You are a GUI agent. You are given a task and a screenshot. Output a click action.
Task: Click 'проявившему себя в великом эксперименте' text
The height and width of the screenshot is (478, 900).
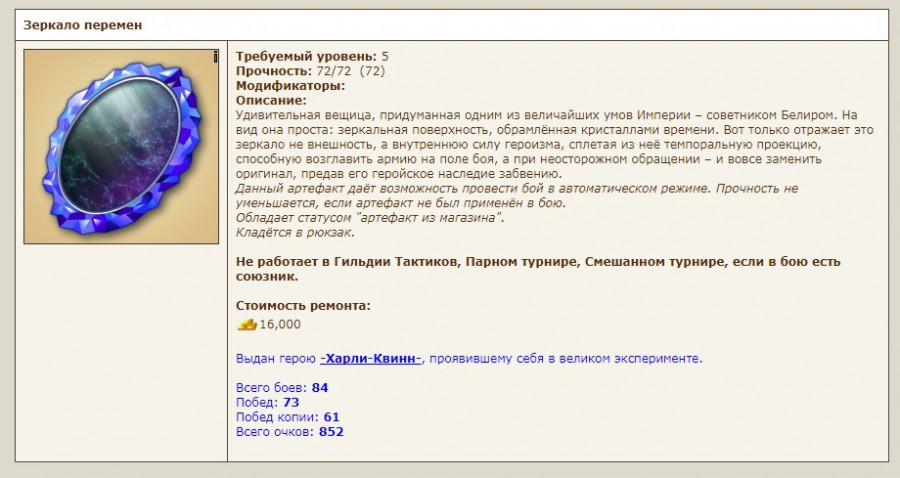(x=566, y=359)
